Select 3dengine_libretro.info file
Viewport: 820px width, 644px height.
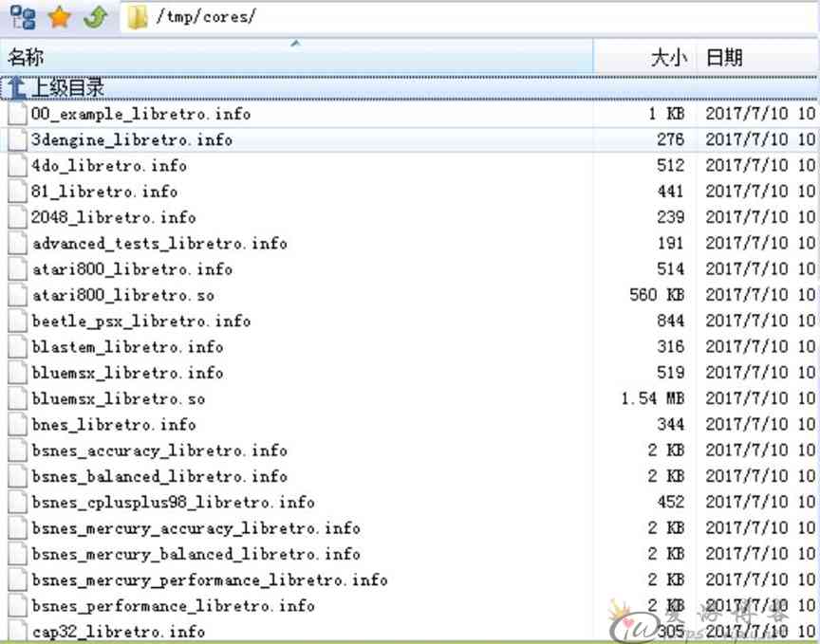pyautogui.click(x=132, y=139)
